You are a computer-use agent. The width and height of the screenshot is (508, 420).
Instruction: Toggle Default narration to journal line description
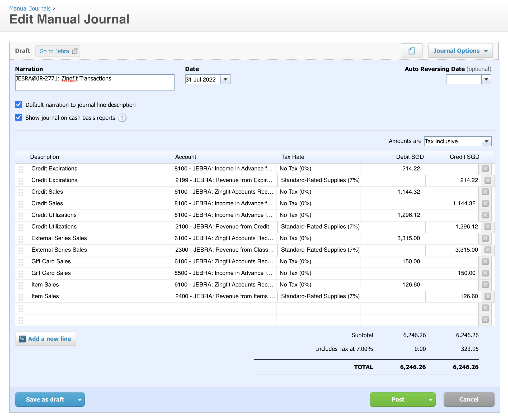click(18, 104)
